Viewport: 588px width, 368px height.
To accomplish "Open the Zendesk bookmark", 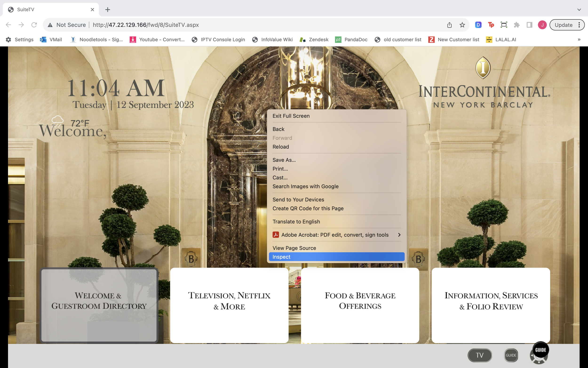I will pos(314,40).
